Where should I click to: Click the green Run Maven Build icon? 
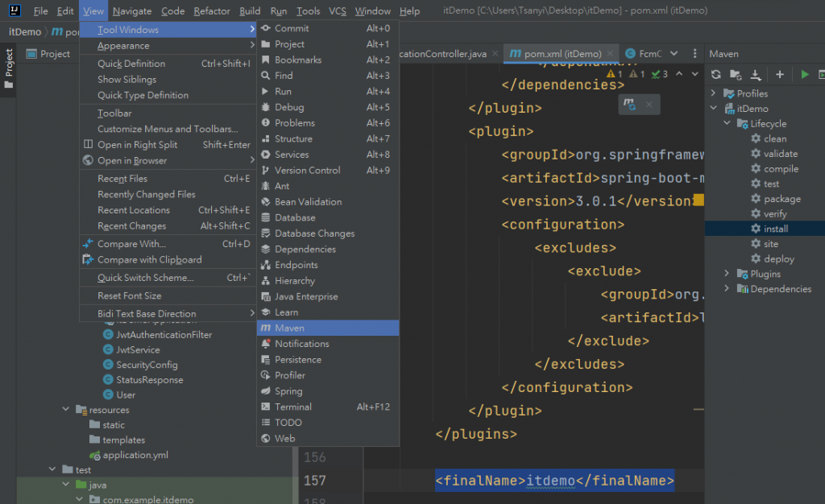(805, 75)
